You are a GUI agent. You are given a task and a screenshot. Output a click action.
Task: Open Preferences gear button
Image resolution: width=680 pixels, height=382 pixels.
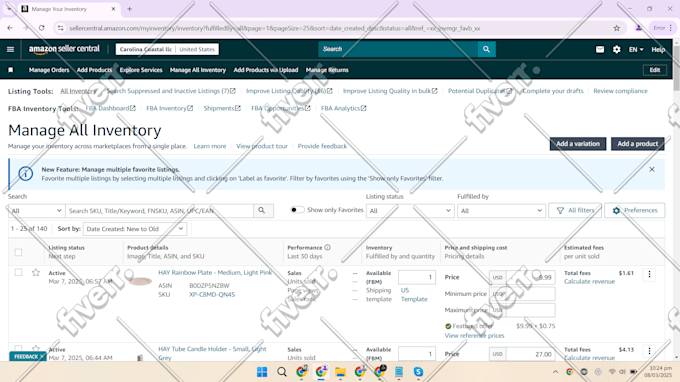pos(635,210)
